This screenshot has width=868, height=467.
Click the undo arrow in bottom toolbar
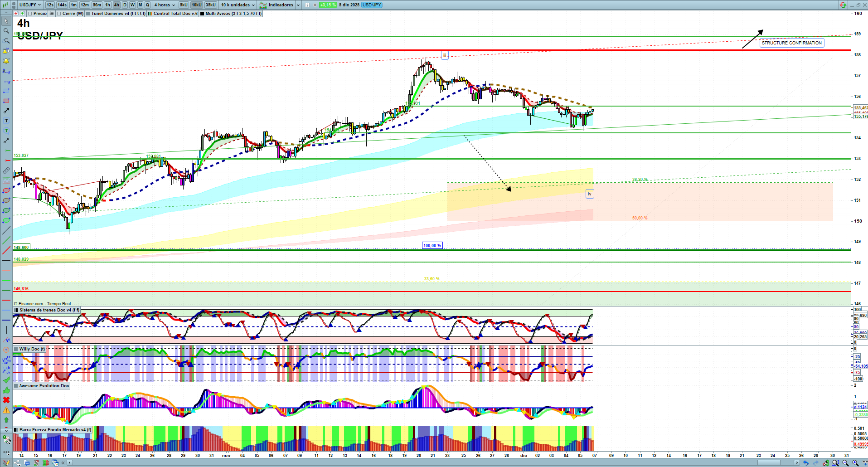coord(805,463)
